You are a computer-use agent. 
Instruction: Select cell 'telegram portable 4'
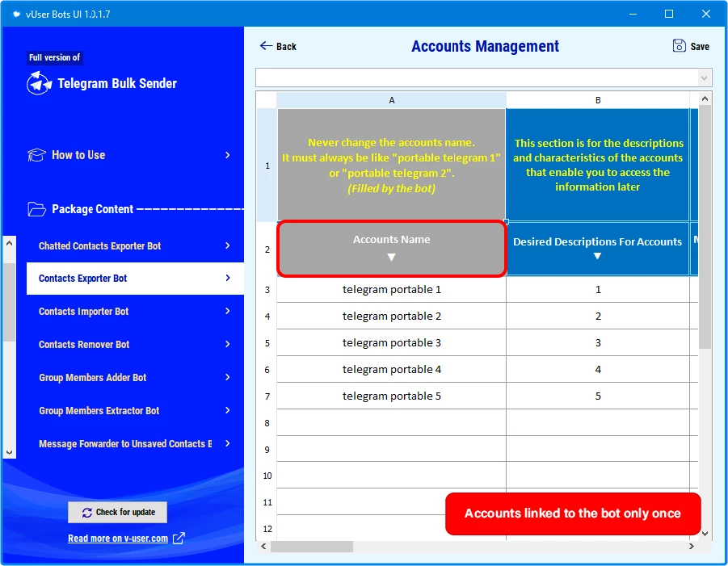391,369
